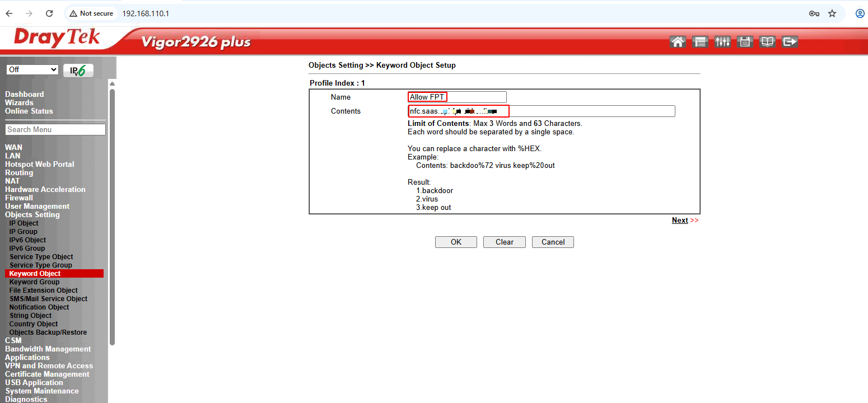
Task: Click the Cancel button
Action: (553, 242)
